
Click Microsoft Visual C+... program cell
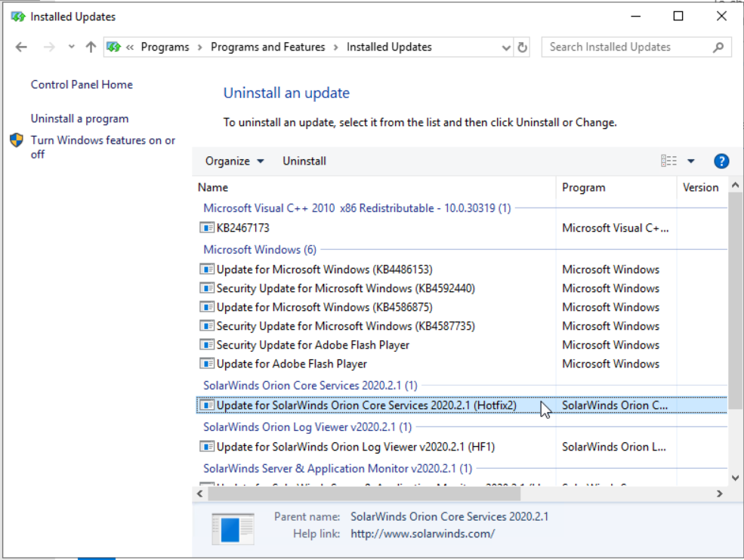[616, 228]
